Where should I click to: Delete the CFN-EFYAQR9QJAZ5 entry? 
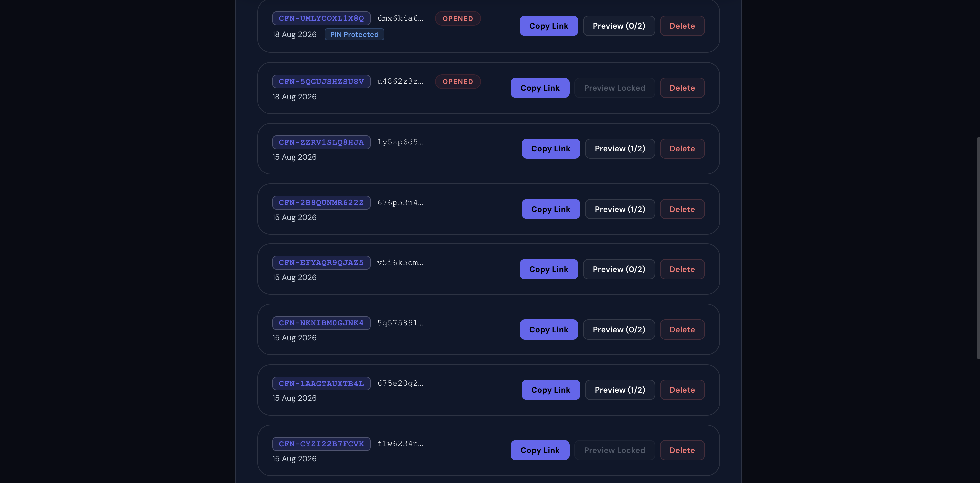tap(682, 269)
